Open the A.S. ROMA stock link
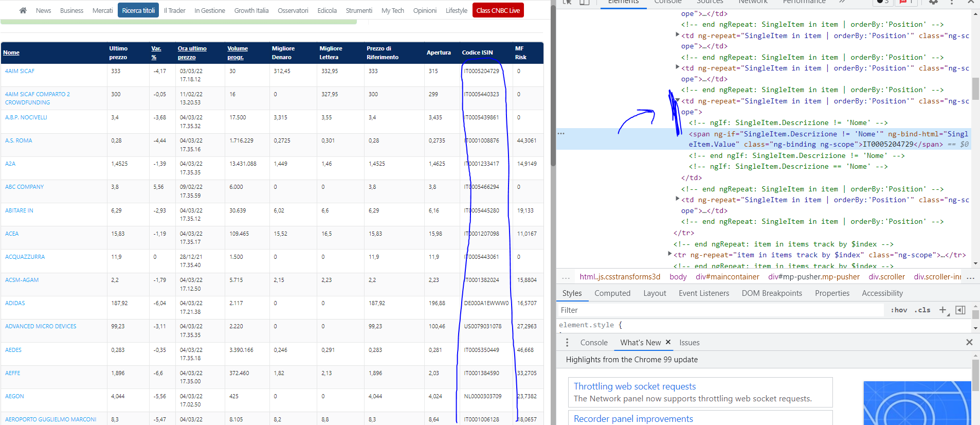This screenshot has height=425, width=980. (x=19, y=140)
